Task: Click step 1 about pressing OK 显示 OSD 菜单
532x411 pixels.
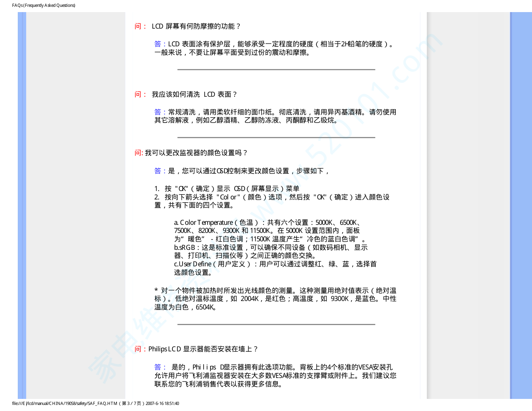Action: [227, 189]
